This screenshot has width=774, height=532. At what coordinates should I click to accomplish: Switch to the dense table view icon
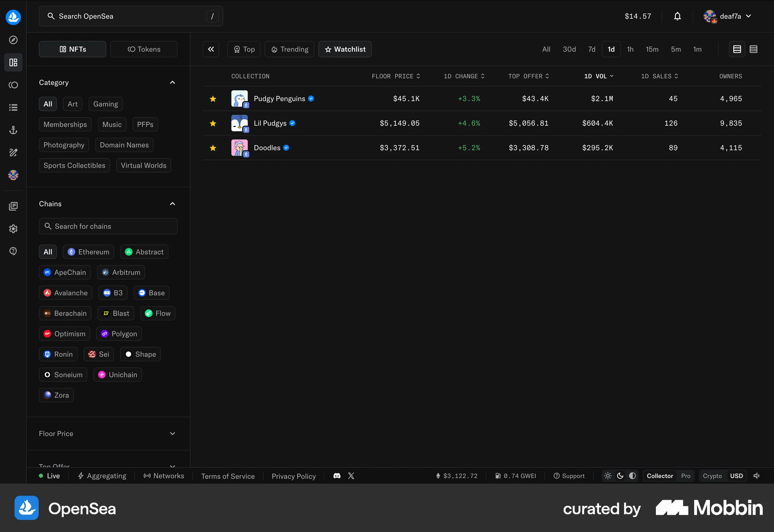tap(754, 49)
